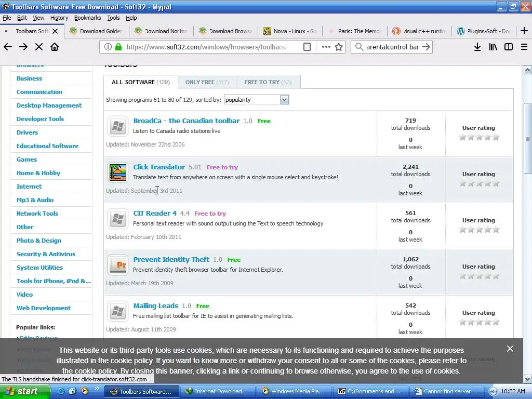Switch to Nova - Linux tab
The width and height of the screenshot is (532, 399).
click(x=290, y=31)
